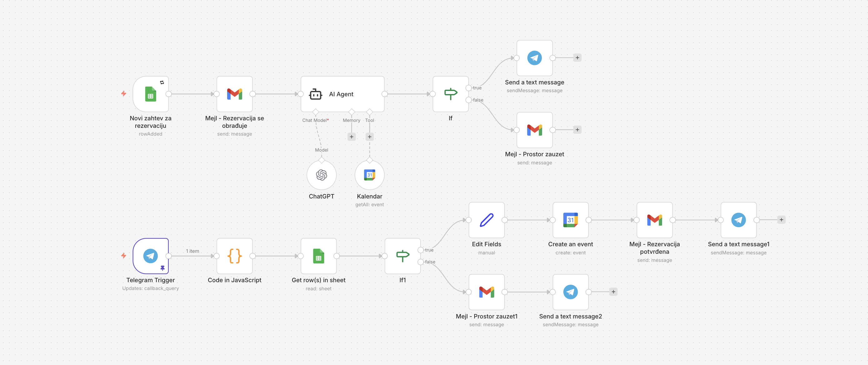
Task: Open the Mejl - Rezervacija se obrađuje Gmail node
Action: (235, 94)
